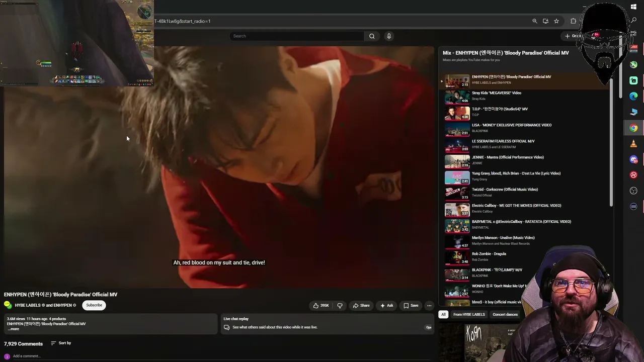
Task: Open the Windows Start menu
Action: point(633,7)
